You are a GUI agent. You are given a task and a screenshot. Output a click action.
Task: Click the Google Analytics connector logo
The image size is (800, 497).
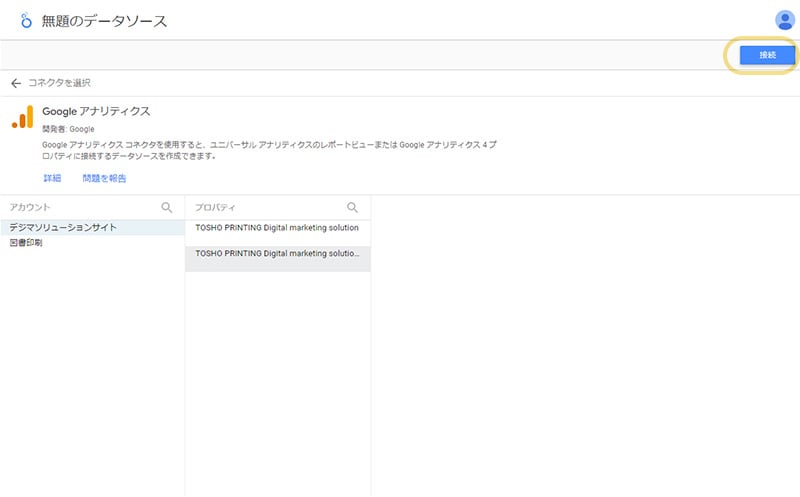coord(22,117)
